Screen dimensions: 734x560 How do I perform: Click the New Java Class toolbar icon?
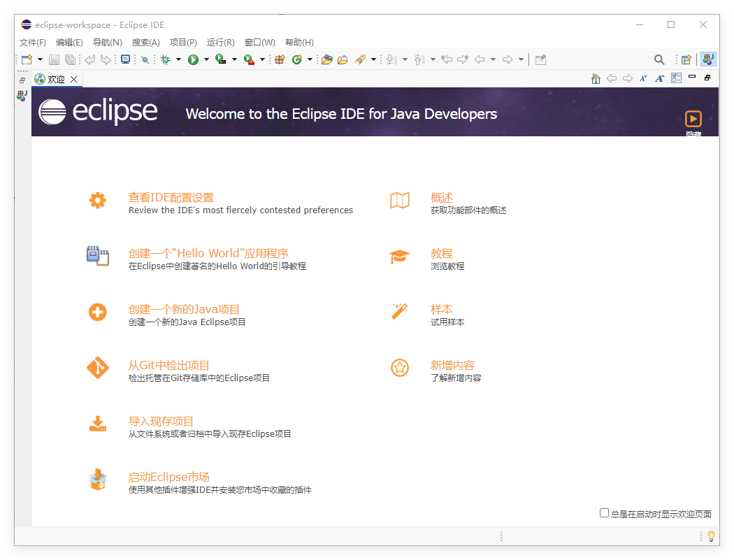(298, 59)
